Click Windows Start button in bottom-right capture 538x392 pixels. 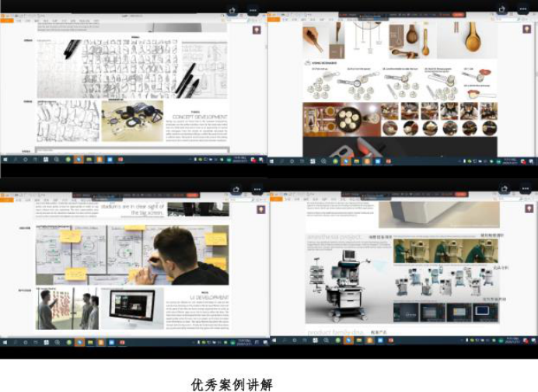(x=274, y=340)
